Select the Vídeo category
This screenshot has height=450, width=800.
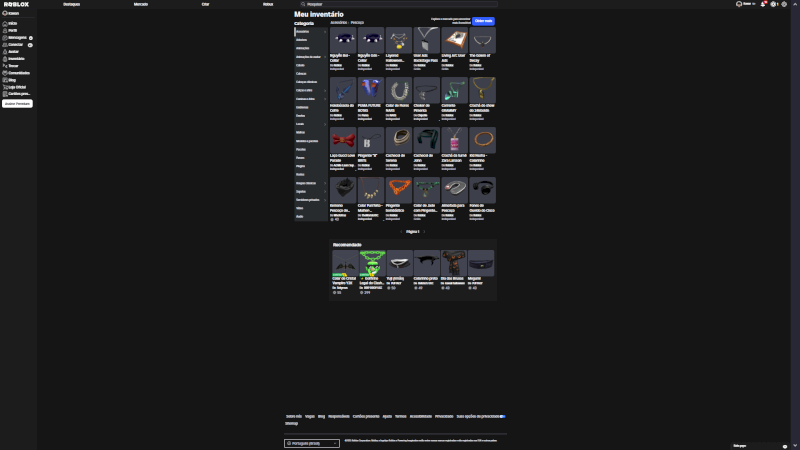point(299,208)
